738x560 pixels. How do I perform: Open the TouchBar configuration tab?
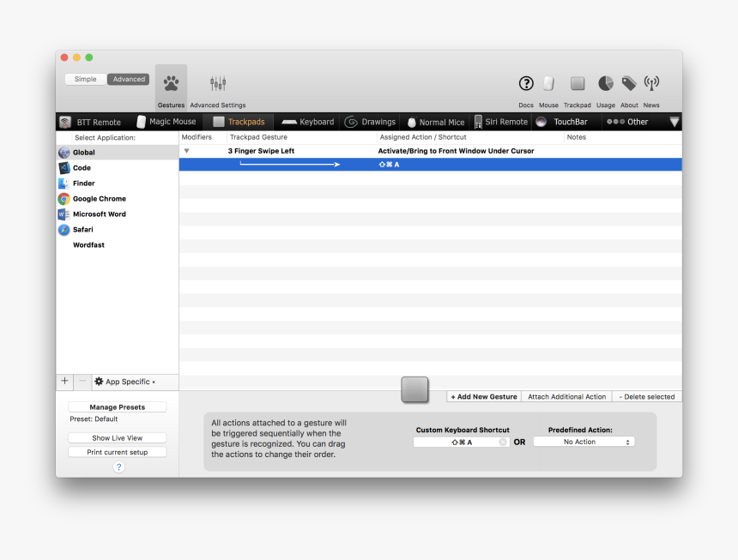point(564,121)
